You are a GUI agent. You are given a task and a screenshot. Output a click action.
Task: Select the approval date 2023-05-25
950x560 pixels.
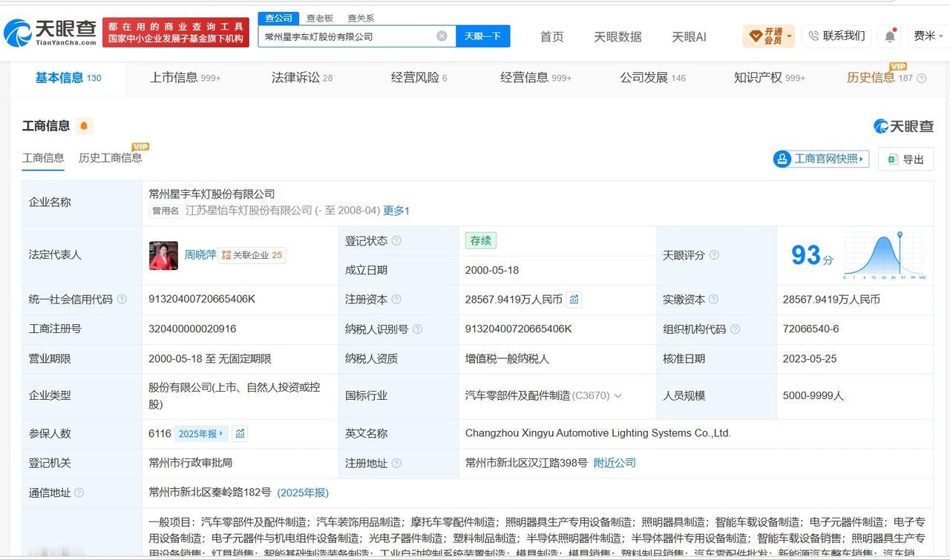click(x=810, y=358)
